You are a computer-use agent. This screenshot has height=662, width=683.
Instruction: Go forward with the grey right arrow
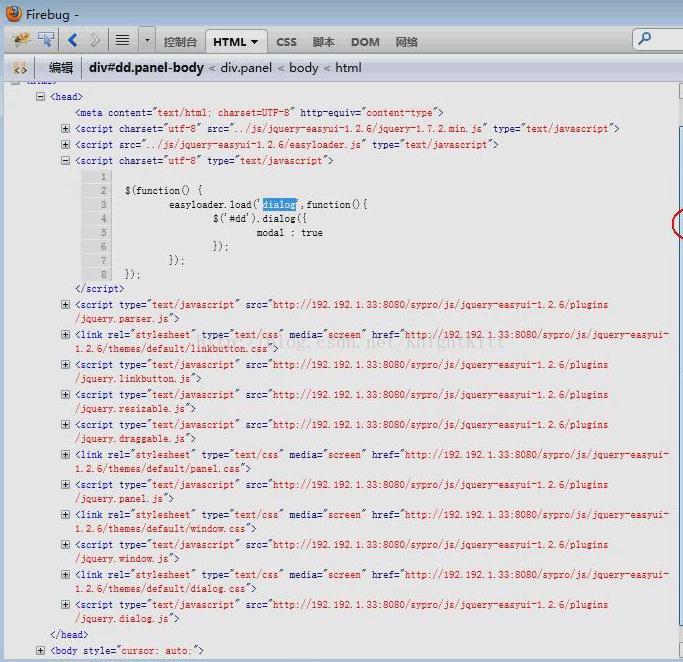pos(95,40)
